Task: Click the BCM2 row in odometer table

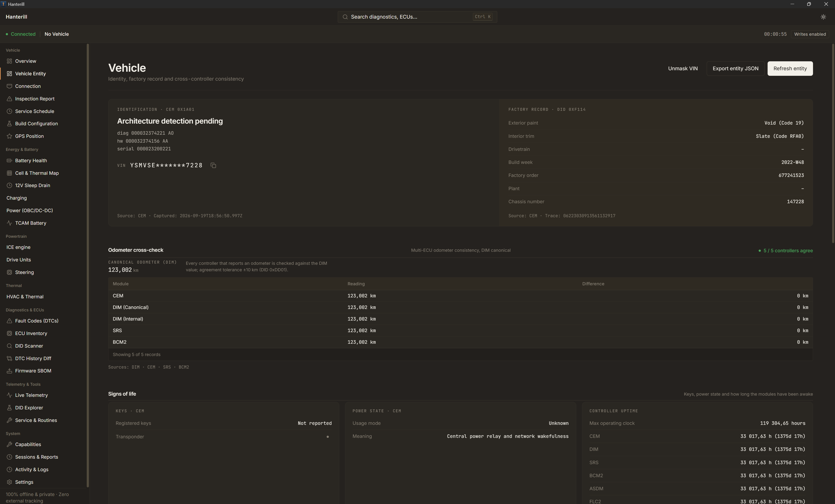Action: 460,342
